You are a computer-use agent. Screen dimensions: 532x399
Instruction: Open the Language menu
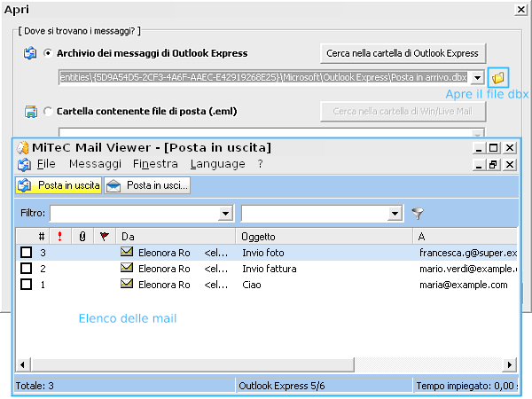(x=217, y=164)
